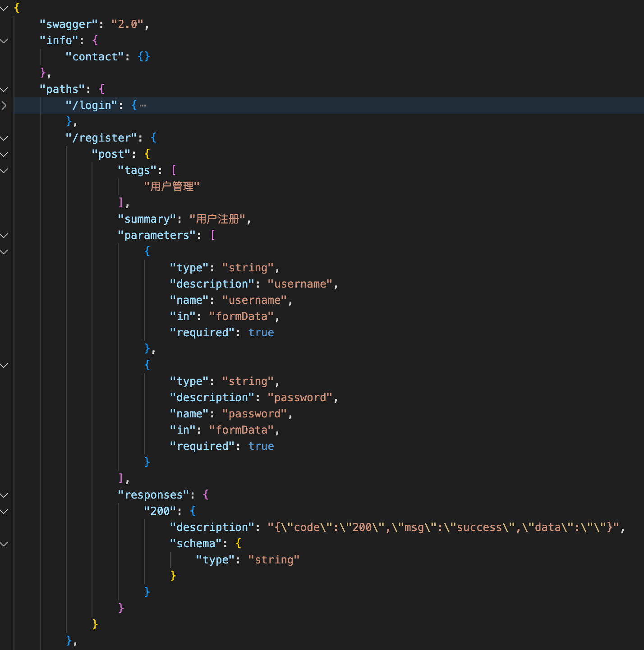Collapse the "info" object fold chevron
644x650 pixels.
pos(4,41)
